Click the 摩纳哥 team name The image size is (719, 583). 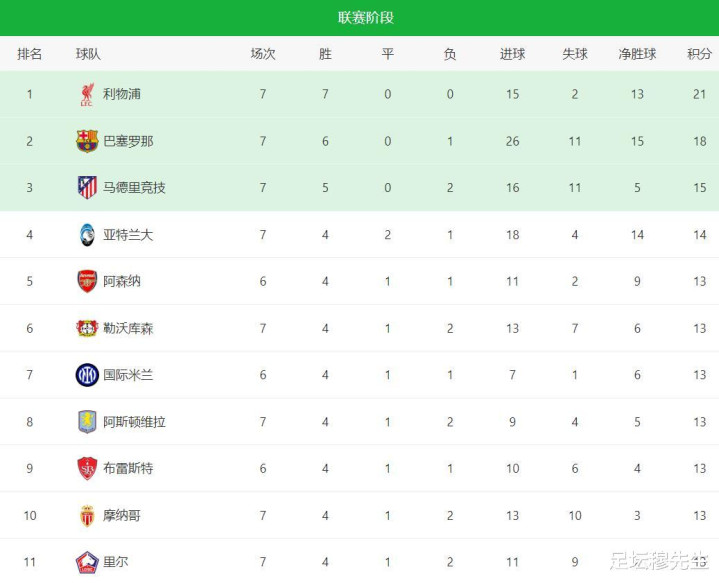click(x=122, y=515)
